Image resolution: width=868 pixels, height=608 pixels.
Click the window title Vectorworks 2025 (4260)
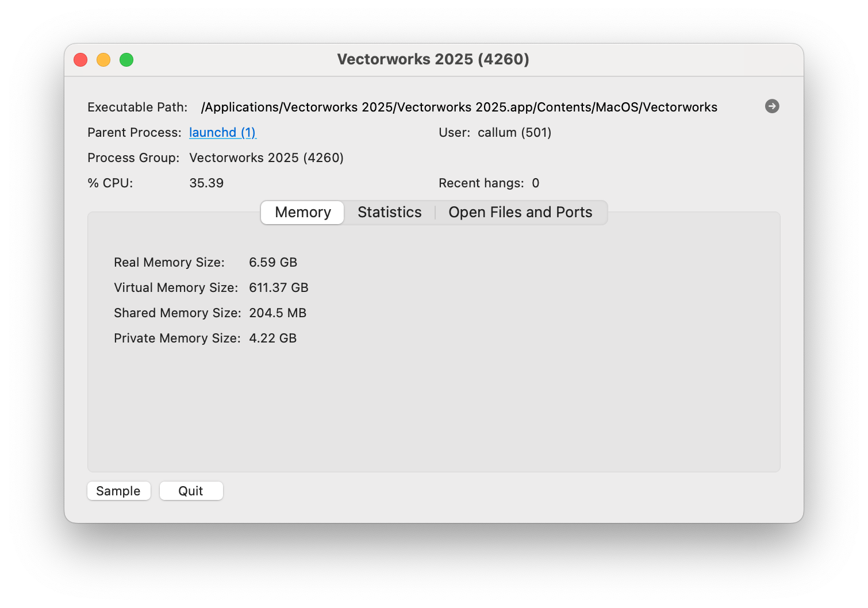pyautogui.click(x=433, y=60)
